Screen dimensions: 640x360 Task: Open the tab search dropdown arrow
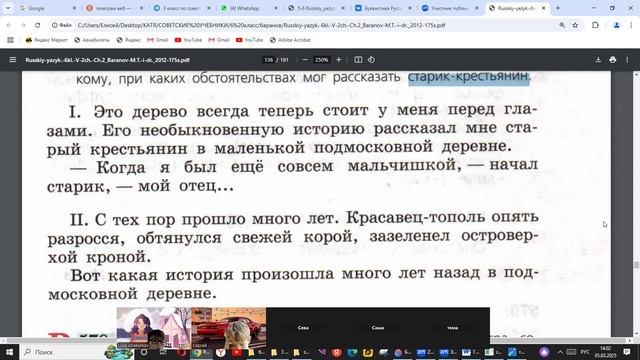tap(8, 8)
